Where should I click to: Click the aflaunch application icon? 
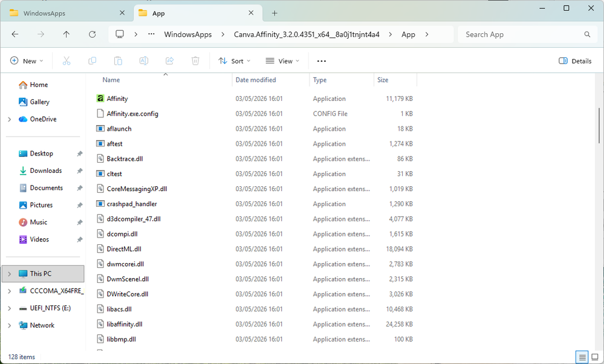(100, 128)
